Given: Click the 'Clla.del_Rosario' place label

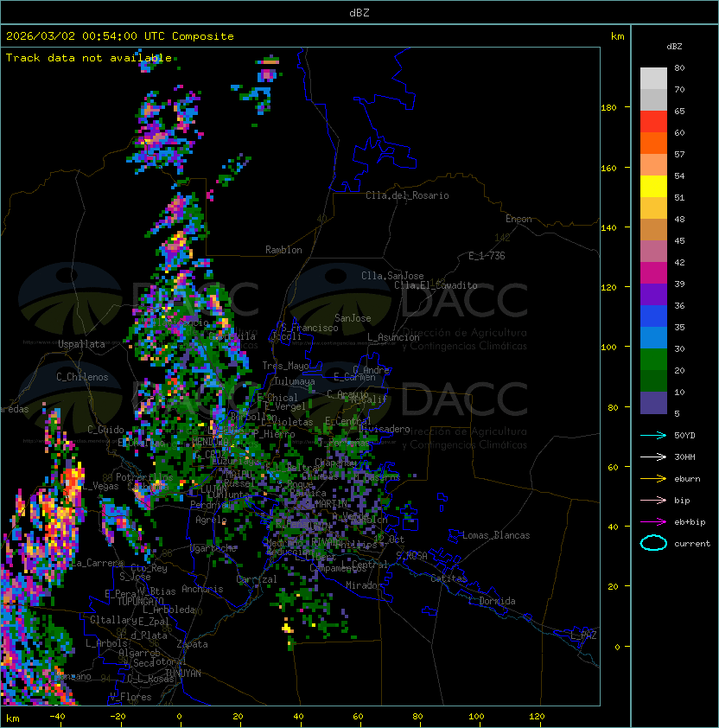Looking at the screenshot, I should pos(407,195).
